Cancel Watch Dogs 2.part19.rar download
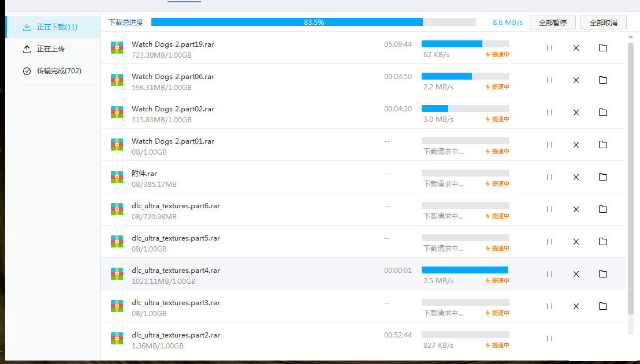The width and height of the screenshot is (640, 364). coord(576,48)
